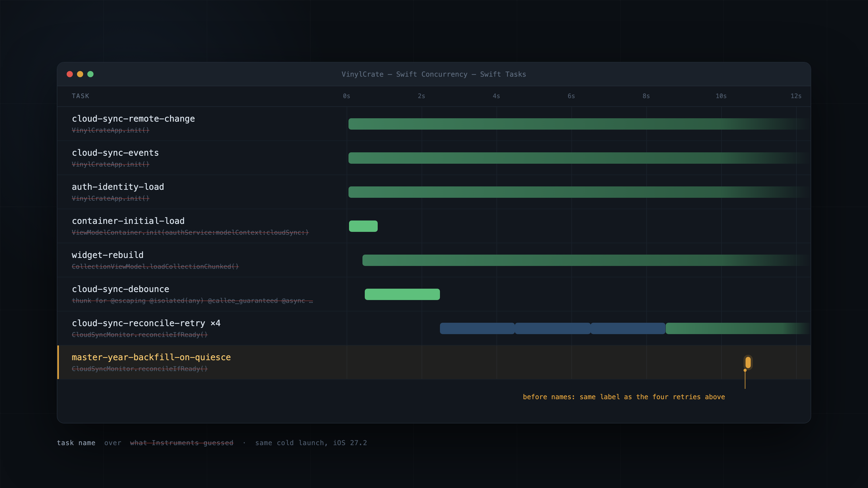Screen dimensions: 868x488
Task: Select the cloud-sync-events task name
Action: click(x=115, y=153)
